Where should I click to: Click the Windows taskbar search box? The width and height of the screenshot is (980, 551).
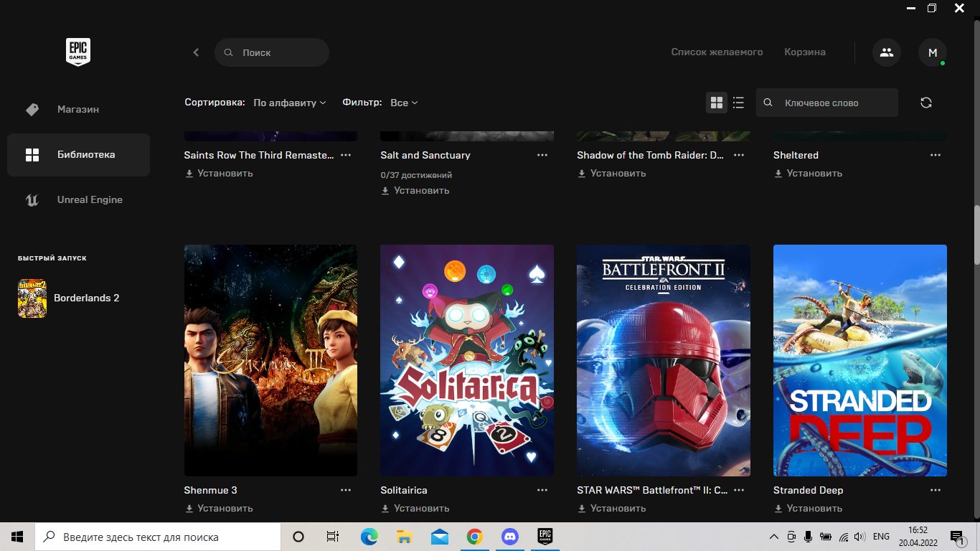point(158,537)
